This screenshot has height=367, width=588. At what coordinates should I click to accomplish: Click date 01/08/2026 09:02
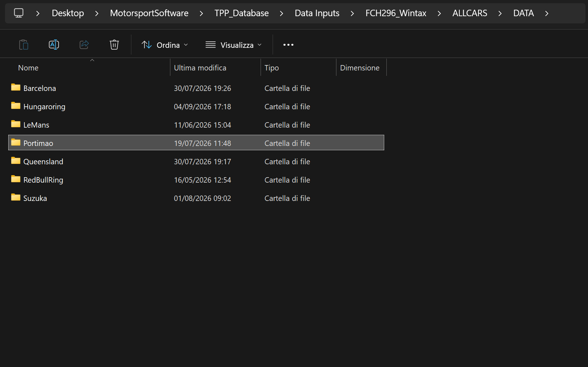coord(202,198)
